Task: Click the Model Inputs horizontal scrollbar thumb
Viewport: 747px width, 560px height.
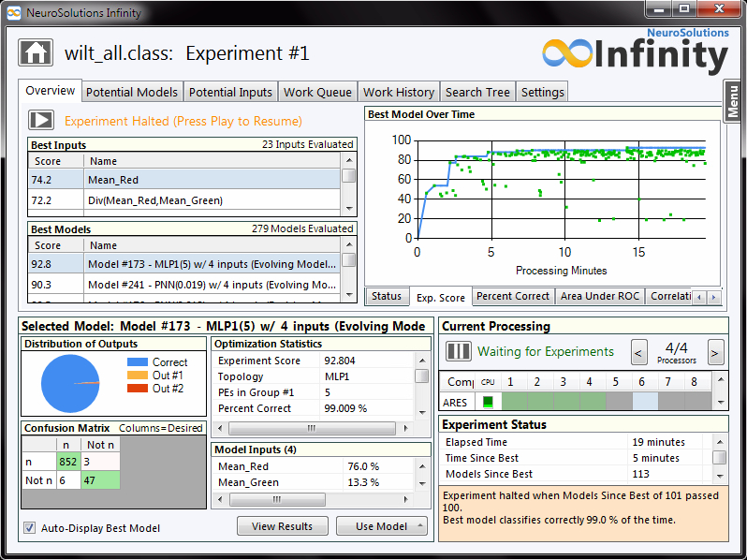Action: [277, 499]
